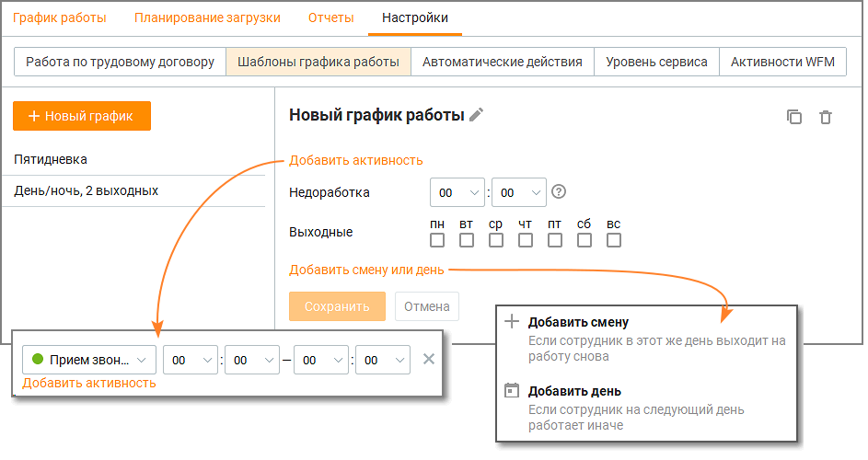Expand the Прием звон... activity dropdown
The height and width of the screenshot is (460, 868).
pos(89,360)
